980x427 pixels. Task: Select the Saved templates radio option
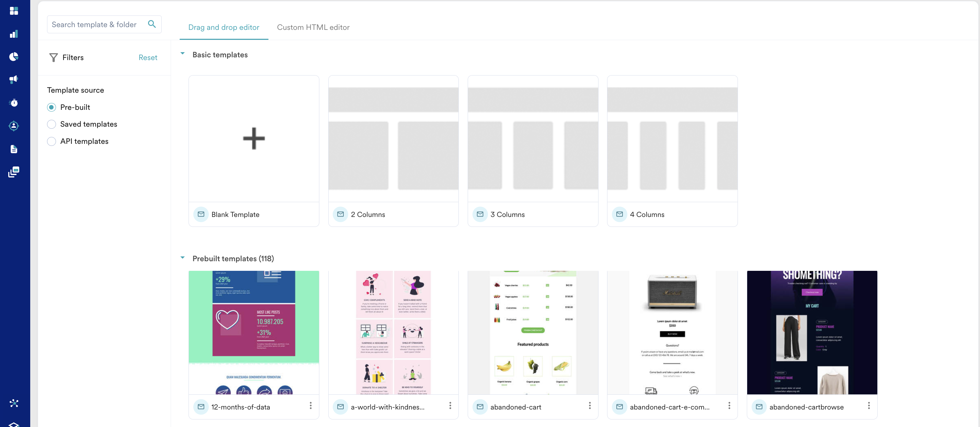click(52, 124)
